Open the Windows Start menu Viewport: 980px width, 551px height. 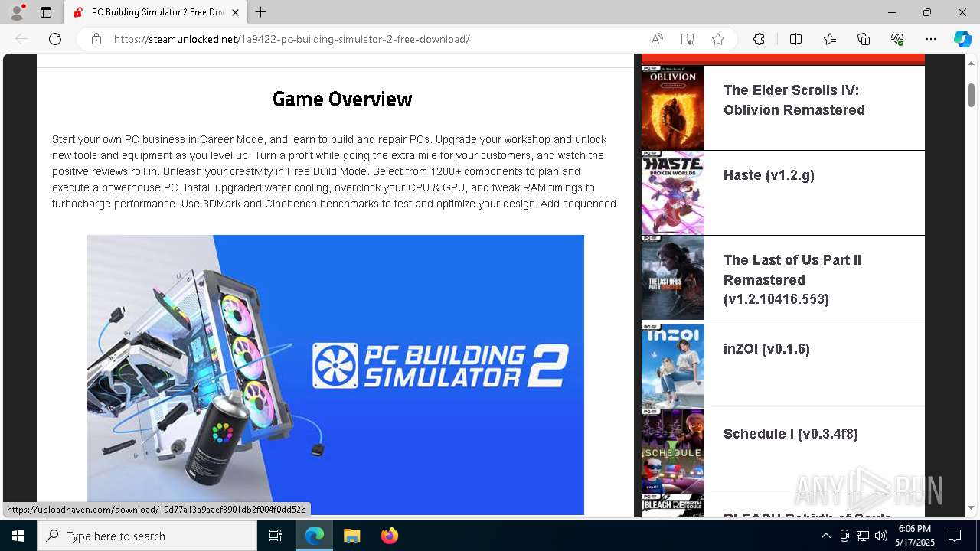(18, 536)
